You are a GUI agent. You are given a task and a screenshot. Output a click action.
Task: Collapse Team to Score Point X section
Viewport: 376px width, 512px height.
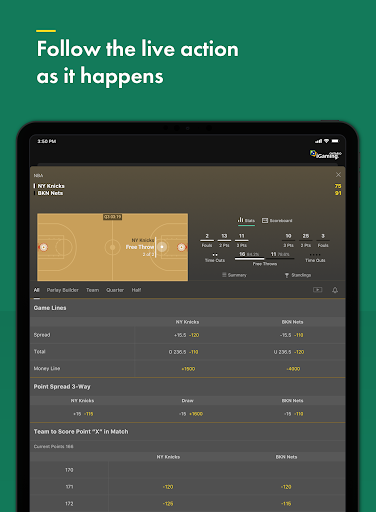[x=188, y=432]
